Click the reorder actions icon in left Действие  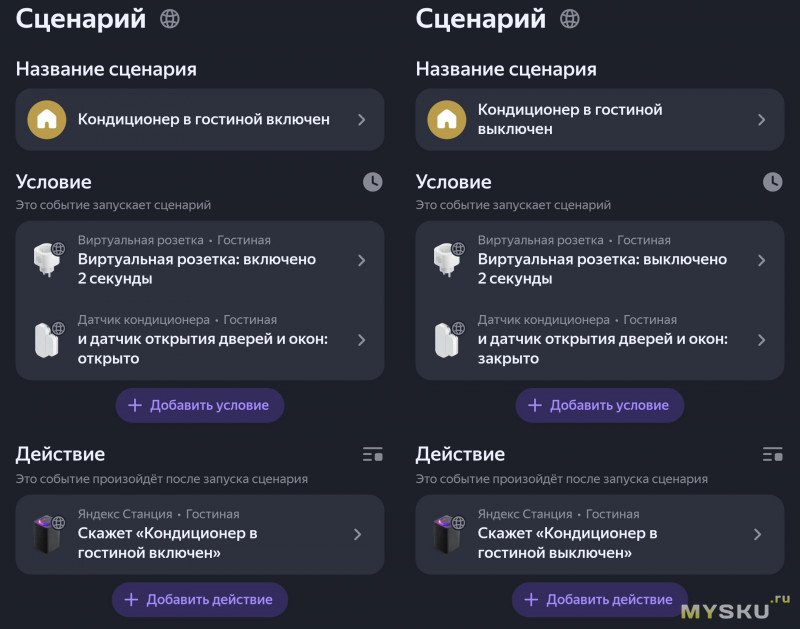coord(372,455)
